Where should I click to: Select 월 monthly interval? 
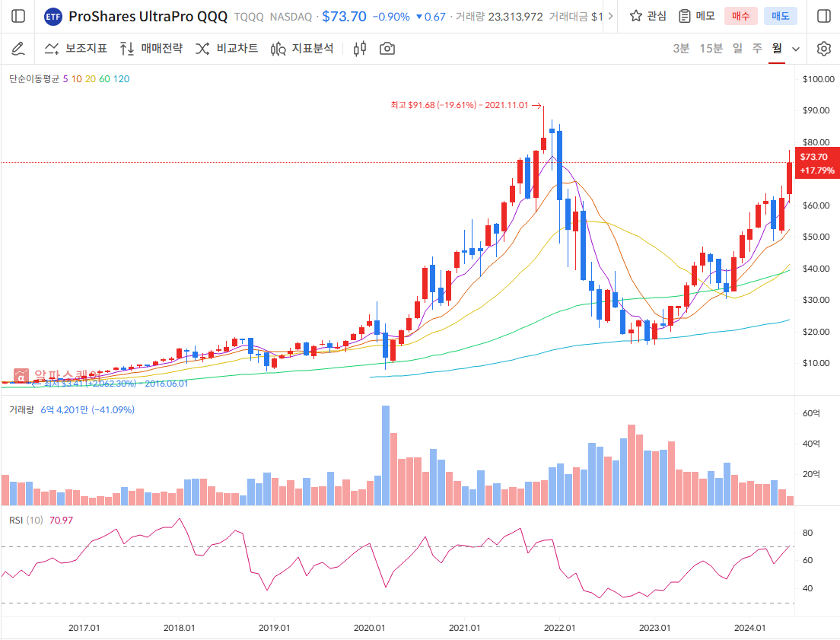click(777, 49)
